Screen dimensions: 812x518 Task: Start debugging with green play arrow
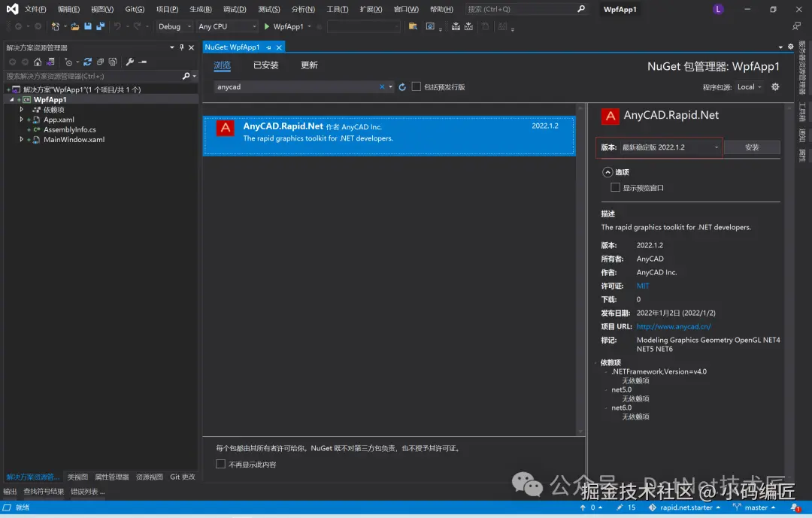(x=267, y=26)
